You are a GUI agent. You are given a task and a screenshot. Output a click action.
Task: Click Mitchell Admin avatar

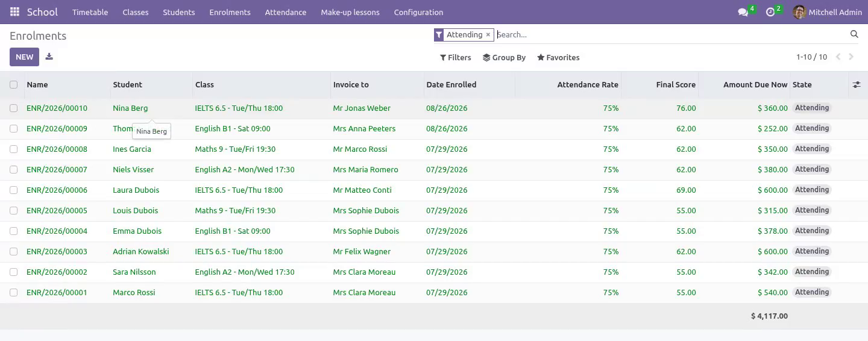click(799, 12)
